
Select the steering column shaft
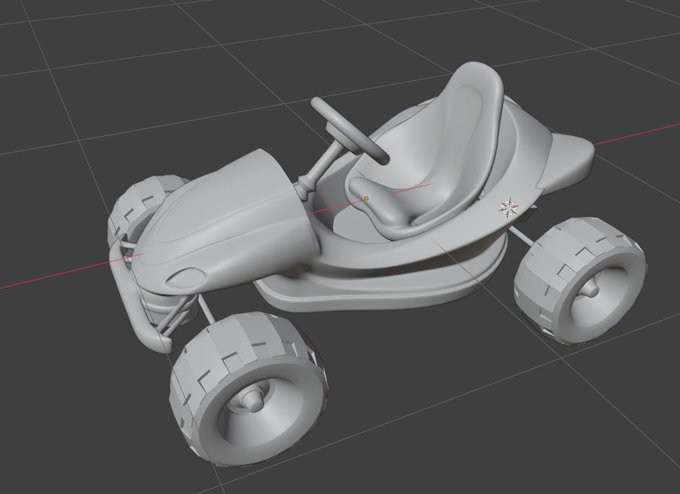click(x=320, y=168)
